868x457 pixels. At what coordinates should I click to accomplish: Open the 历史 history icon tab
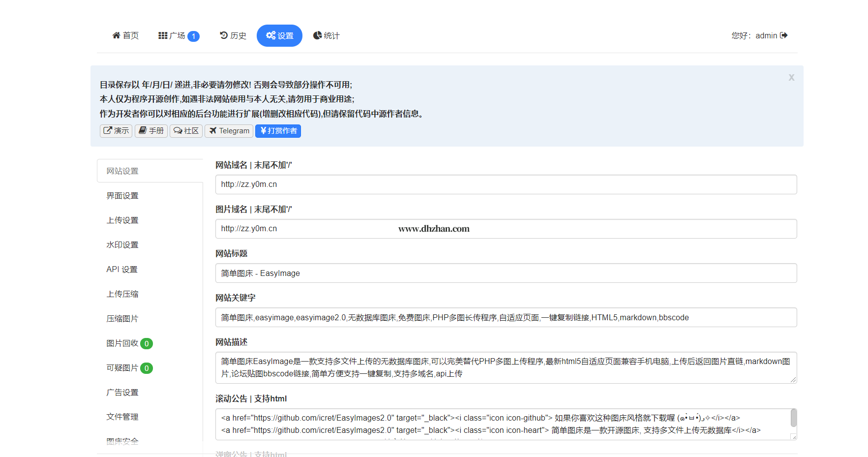tap(224, 35)
